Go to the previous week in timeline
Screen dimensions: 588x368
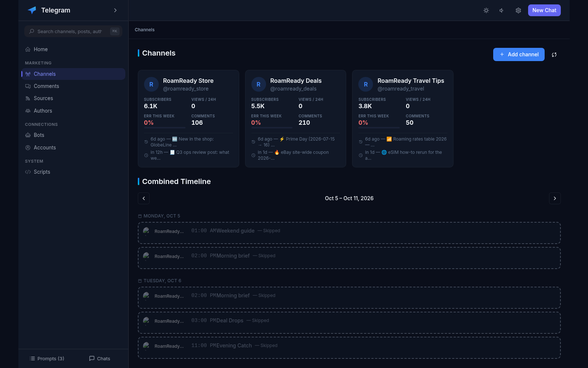(144, 198)
